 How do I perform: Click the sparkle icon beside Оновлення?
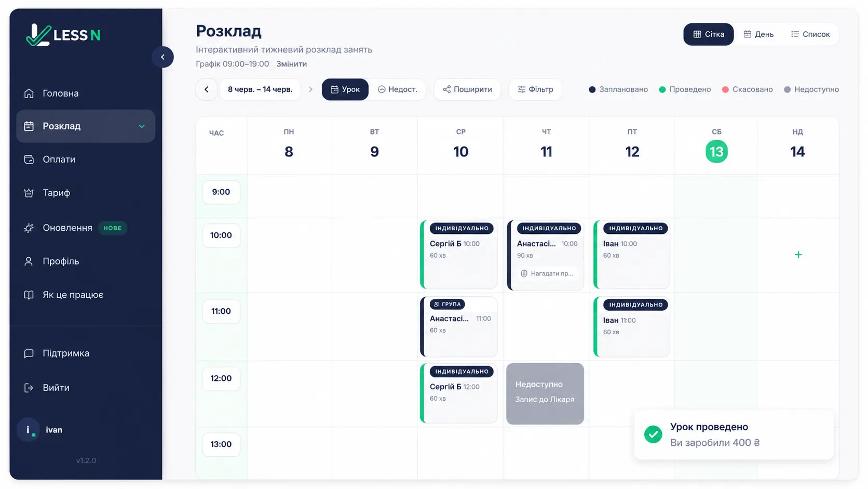point(29,228)
